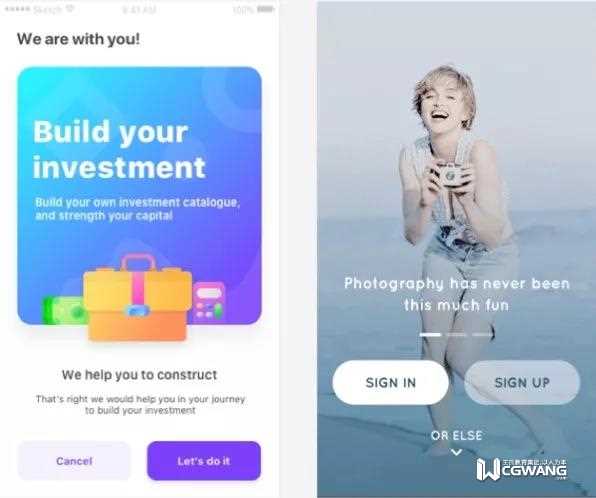Tap the SIGN IN button

[390, 382]
